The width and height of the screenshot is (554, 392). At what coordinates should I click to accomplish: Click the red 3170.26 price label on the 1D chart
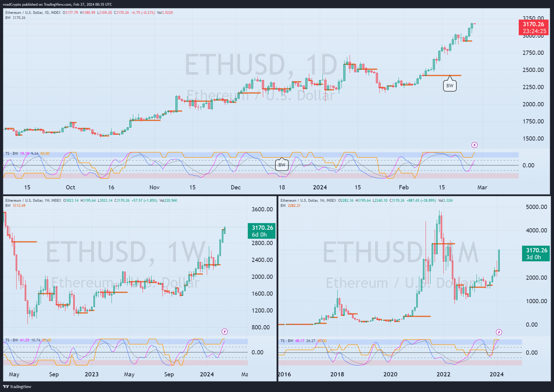coord(534,27)
